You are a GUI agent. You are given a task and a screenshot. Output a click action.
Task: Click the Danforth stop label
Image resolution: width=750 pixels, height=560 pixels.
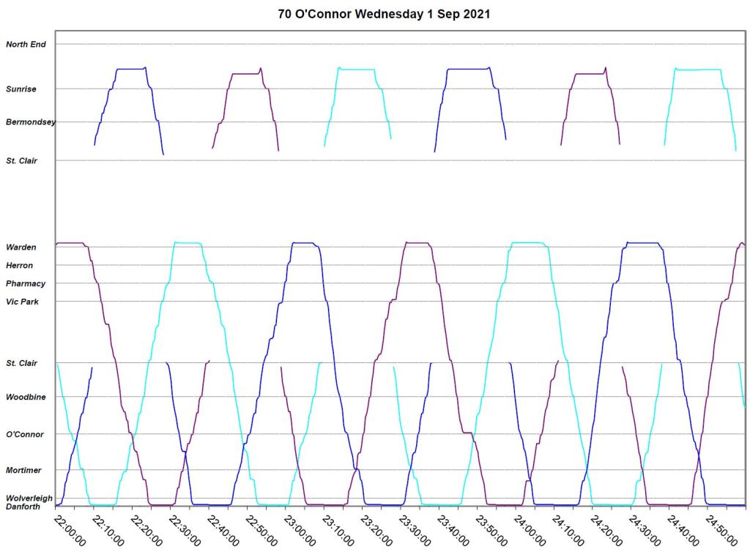(24, 507)
